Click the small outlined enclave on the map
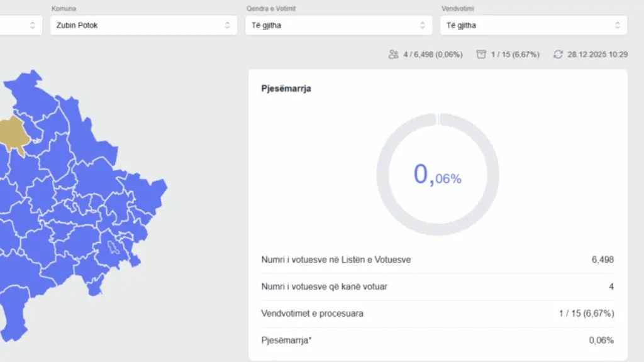Screen dimensions: 644x362 point(114,249)
